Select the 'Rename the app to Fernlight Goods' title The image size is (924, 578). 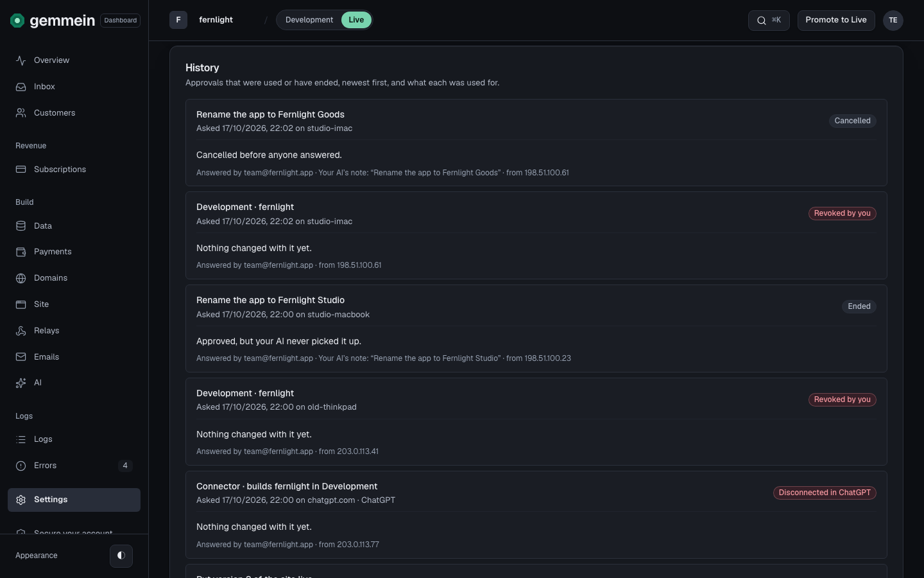pos(270,114)
